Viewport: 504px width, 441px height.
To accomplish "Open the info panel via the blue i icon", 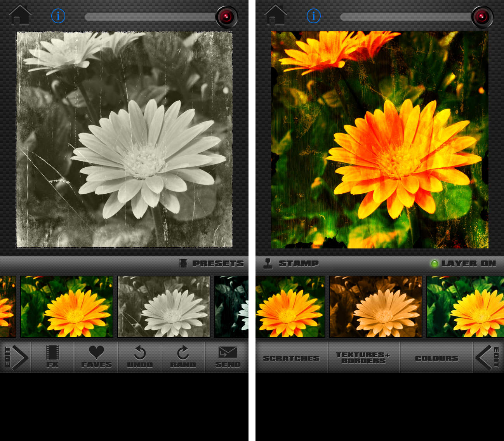I will [58, 17].
